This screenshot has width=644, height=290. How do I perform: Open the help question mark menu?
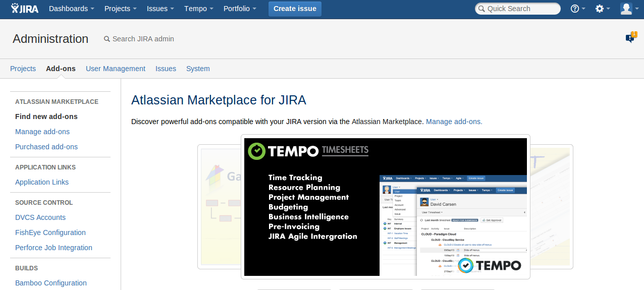point(577,9)
